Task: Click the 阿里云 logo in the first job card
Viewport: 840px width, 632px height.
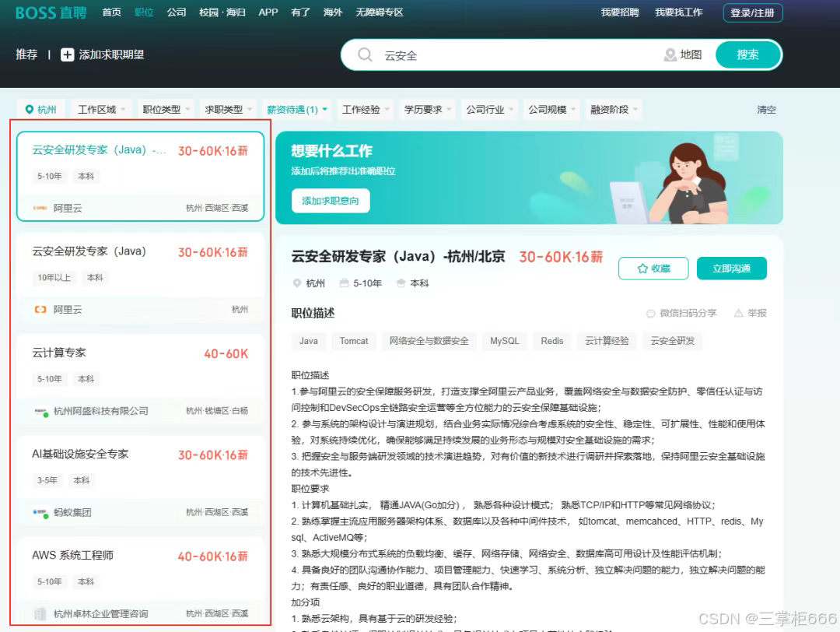Action: 40,208
